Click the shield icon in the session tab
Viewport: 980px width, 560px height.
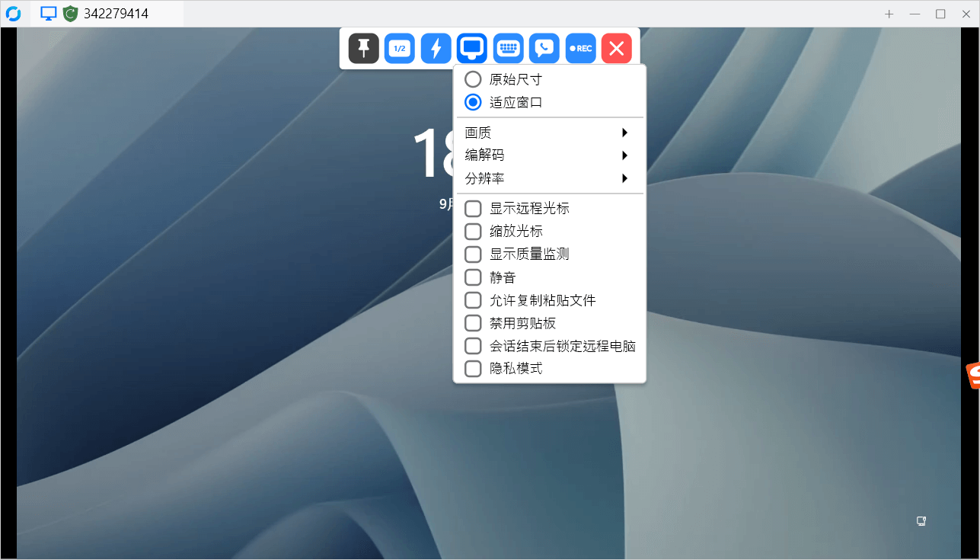click(70, 13)
